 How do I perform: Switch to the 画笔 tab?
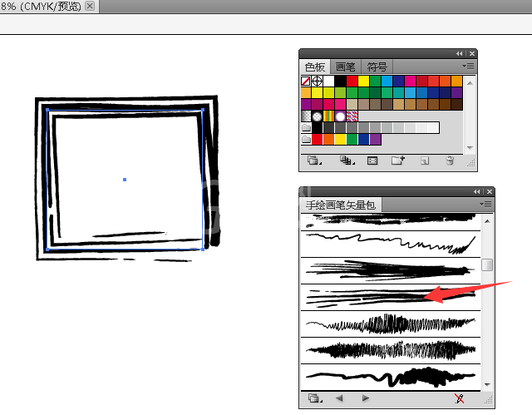coord(346,67)
